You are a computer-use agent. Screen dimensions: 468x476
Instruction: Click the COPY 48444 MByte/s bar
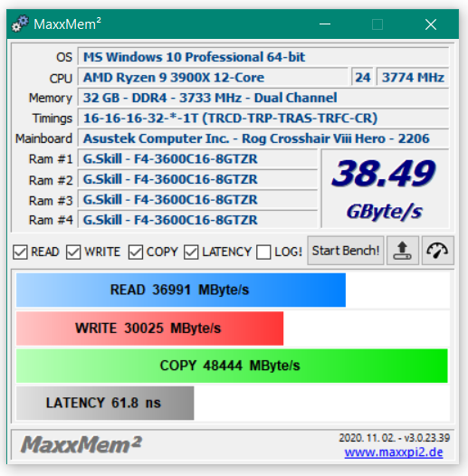click(x=232, y=366)
